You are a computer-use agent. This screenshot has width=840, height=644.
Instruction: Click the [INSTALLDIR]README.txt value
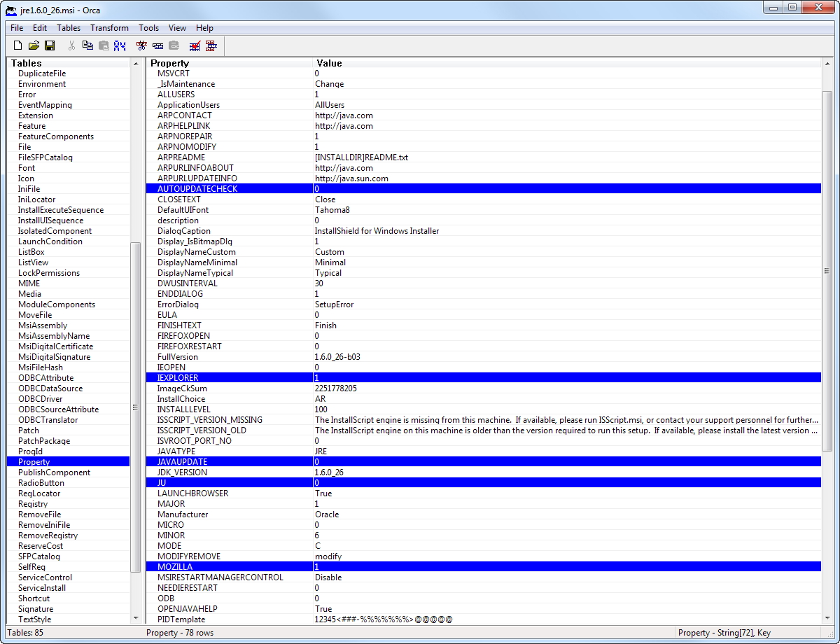(x=361, y=157)
